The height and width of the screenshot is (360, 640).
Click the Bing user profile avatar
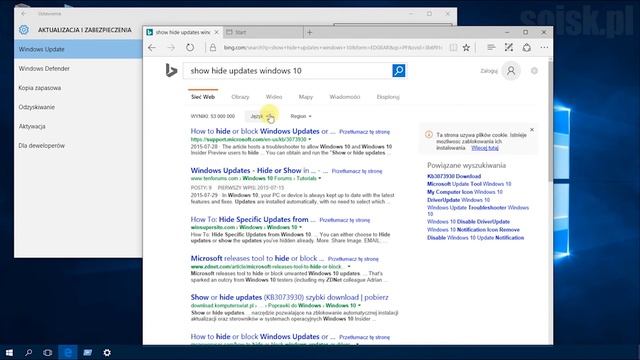point(511,71)
